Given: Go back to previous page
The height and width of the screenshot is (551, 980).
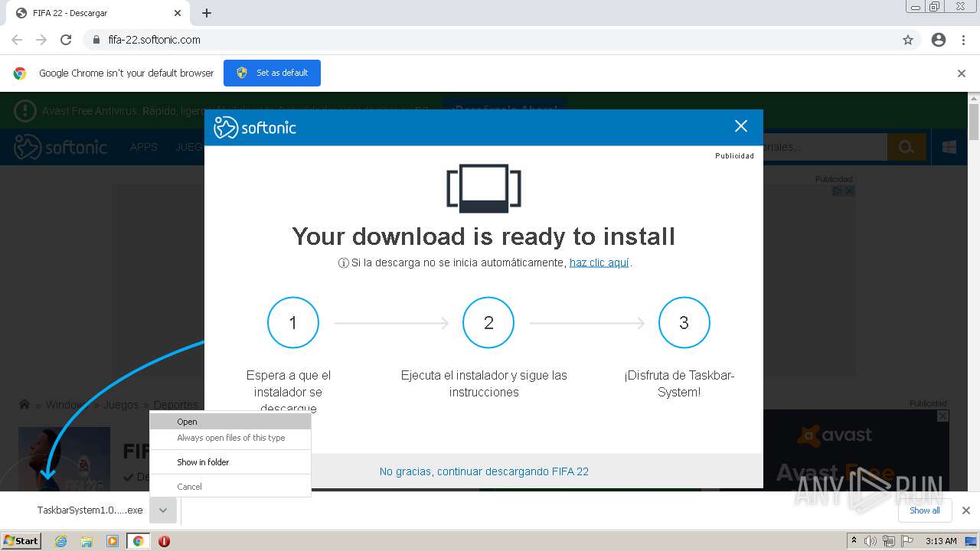Looking at the screenshot, I should tap(17, 40).
